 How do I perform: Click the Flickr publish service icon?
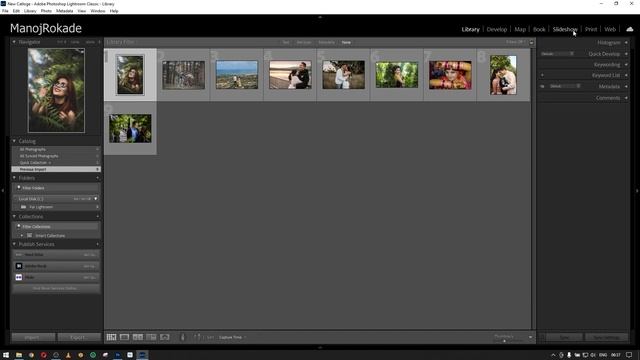pos(19,277)
